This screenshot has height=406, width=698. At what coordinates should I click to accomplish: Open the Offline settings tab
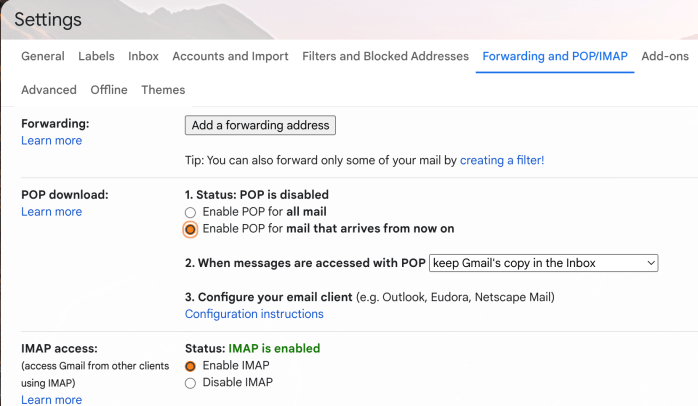109,90
